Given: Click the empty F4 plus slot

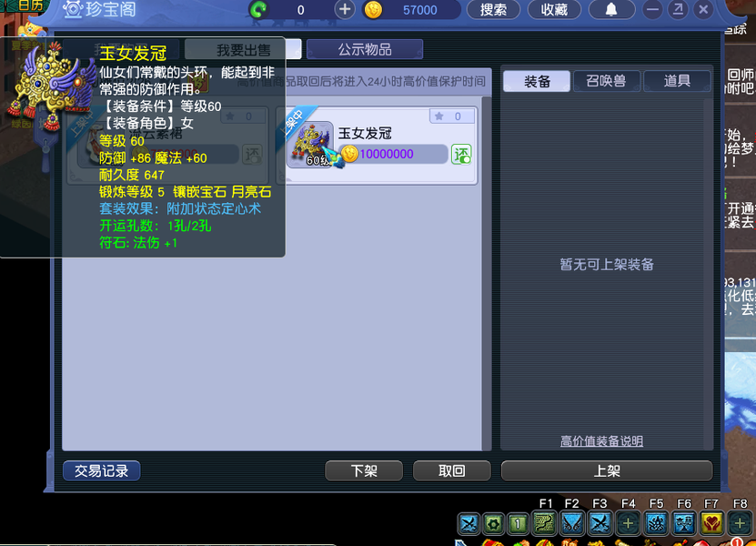Looking at the screenshot, I should [629, 523].
